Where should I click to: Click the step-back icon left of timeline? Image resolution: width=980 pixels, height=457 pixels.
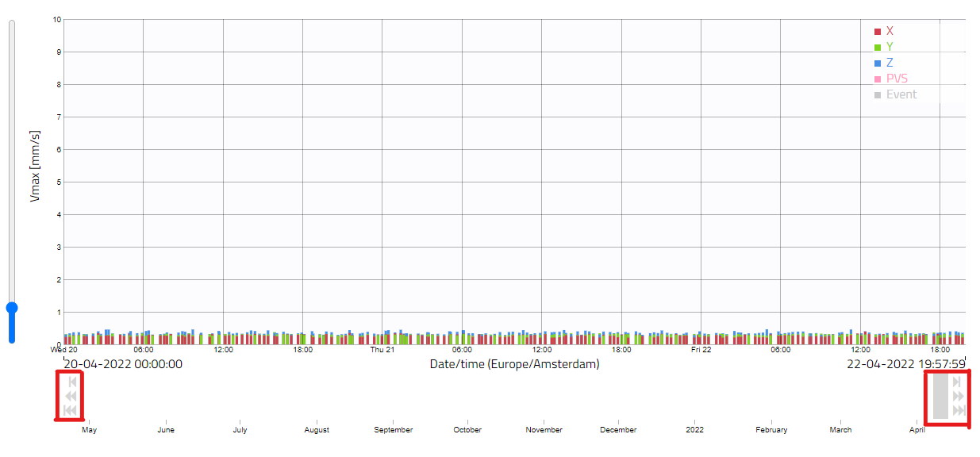72,382
